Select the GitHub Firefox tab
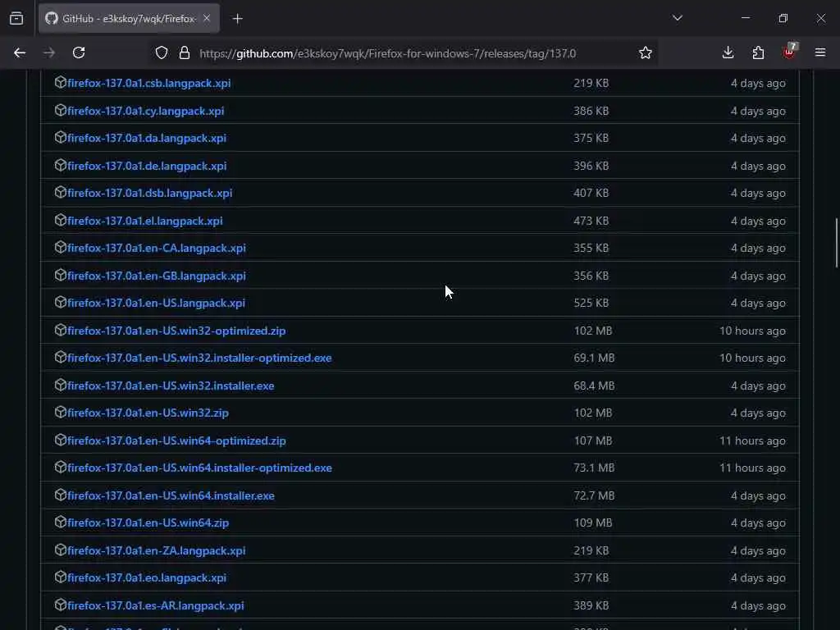 129,18
